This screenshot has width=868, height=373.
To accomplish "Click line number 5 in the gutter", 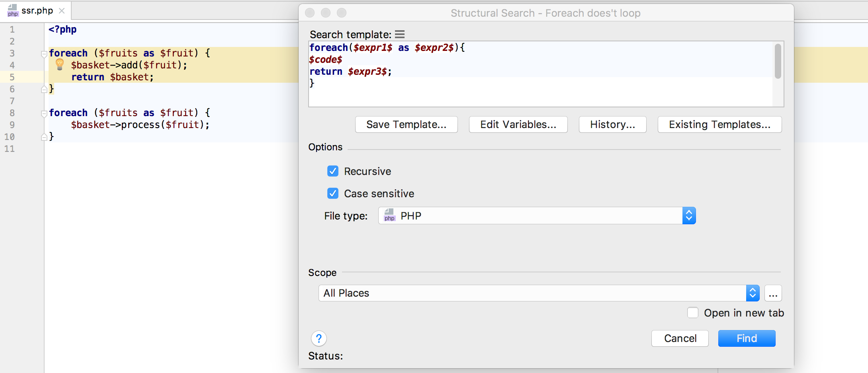I will coord(12,77).
